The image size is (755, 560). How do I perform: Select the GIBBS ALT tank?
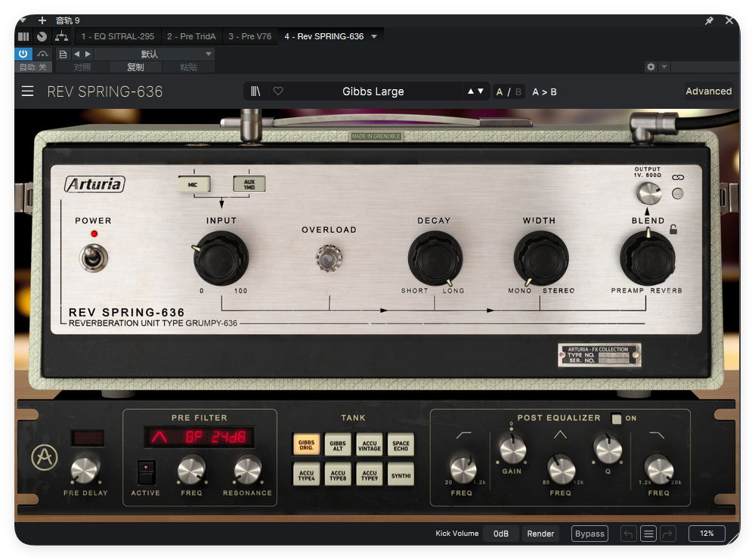338,444
